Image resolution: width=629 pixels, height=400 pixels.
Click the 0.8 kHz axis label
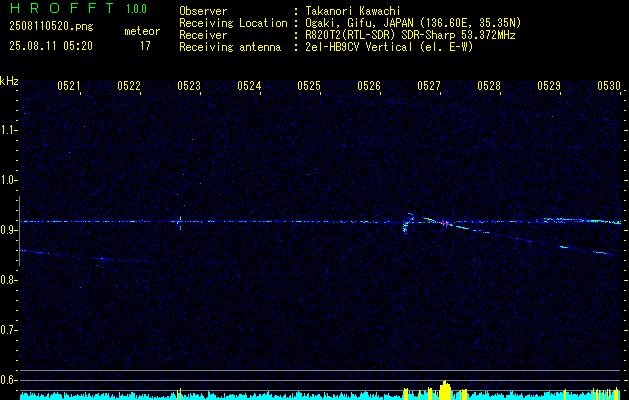9,280
